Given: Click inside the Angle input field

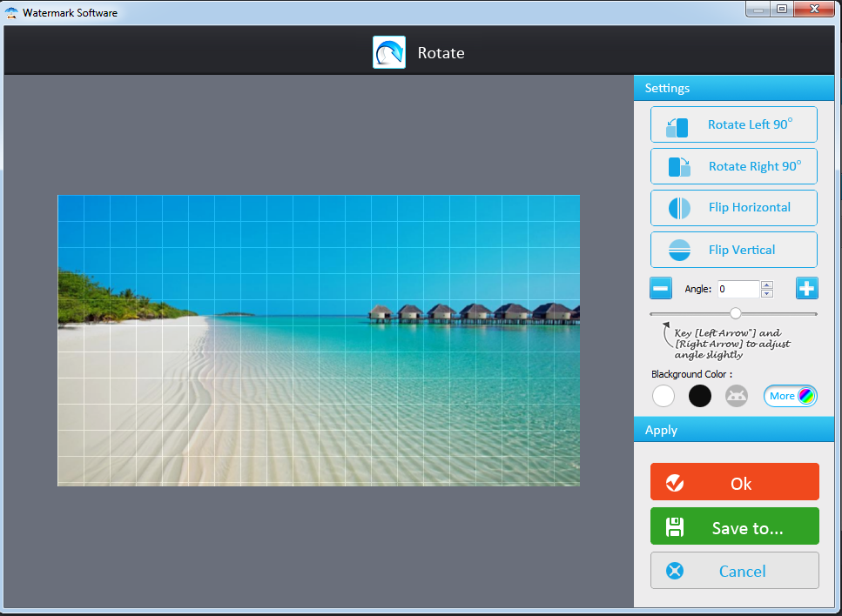Looking at the screenshot, I should [738, 289].
